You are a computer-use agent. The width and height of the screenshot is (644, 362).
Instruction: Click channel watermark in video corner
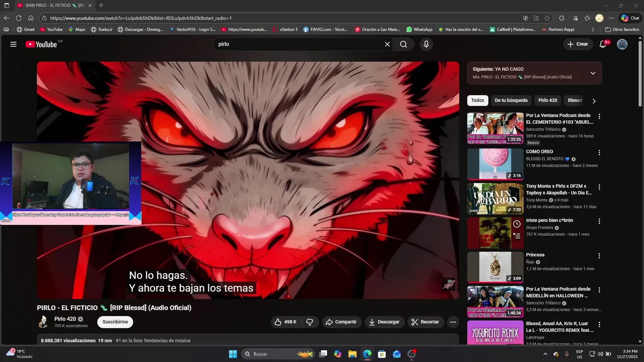tap(448, 284)
